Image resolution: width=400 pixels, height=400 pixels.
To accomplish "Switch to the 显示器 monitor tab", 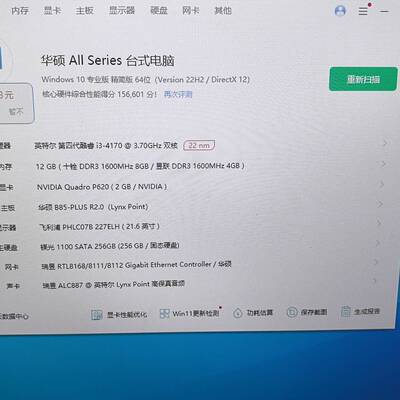I will click(122, 11).
